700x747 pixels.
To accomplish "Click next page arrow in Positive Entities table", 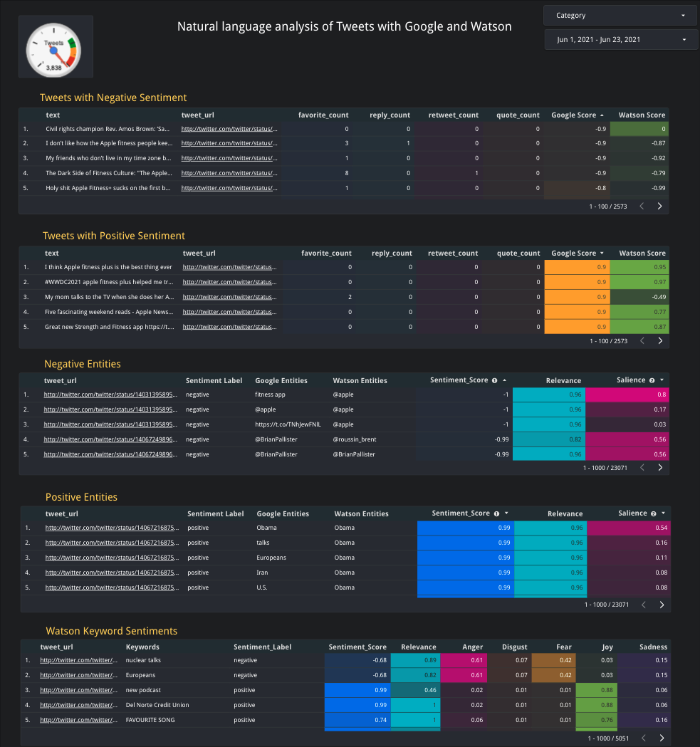I will pyautogui.click(x=661, y=605).
